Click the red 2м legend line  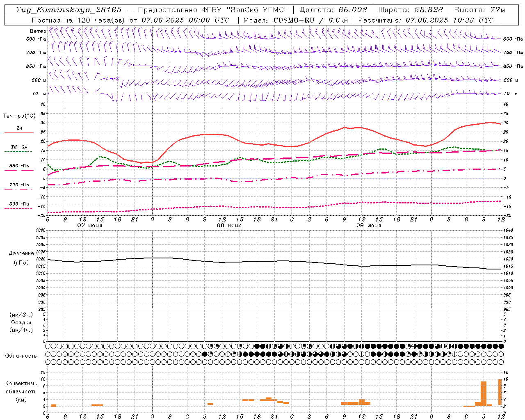19,133
